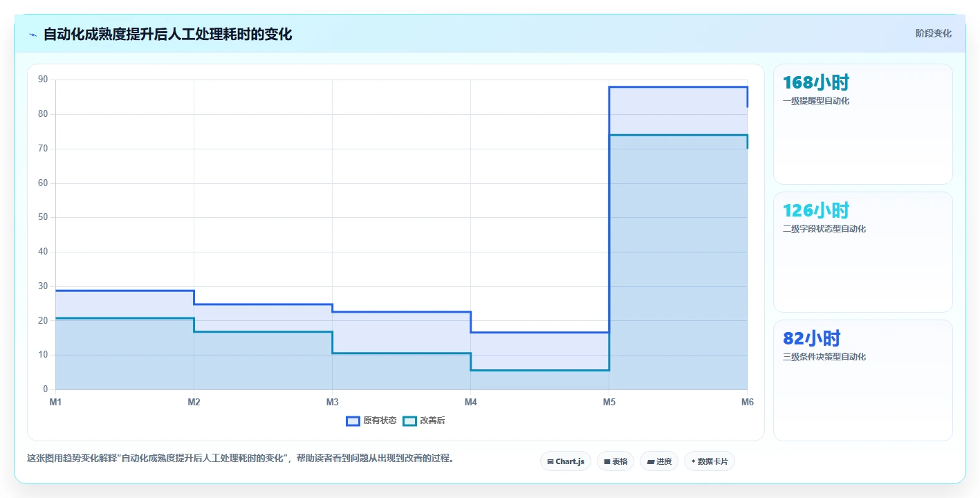Viewport: 980px width, 498px height.
Task: Click the M5 axis label
Action: click(x=609, y=402)
